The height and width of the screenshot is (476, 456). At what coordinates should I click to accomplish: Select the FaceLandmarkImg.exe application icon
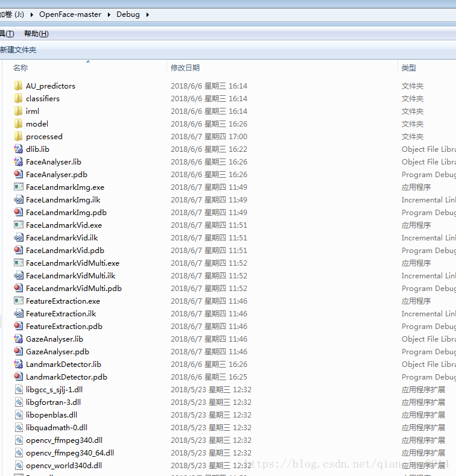[x=18, y=187]
